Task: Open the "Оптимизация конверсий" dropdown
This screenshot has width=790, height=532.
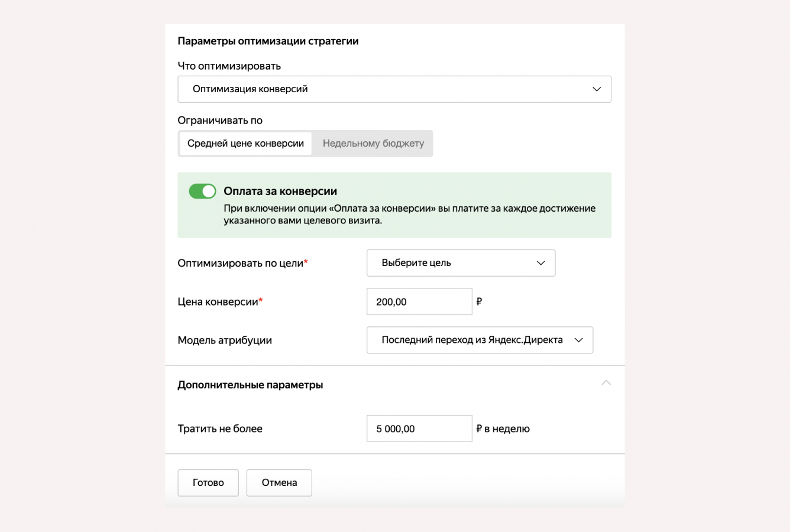Action: click(x=394, y=89)
